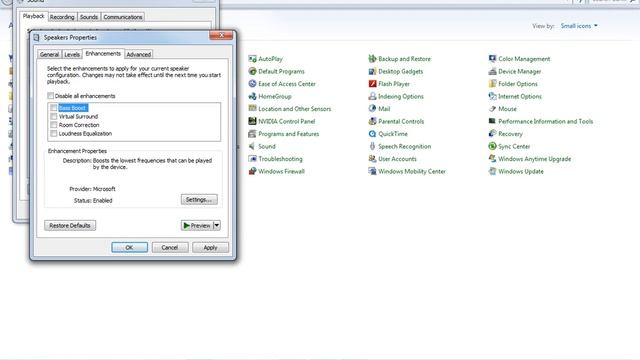640x360 pixels.
Task: Open Windows Anytime Upgrade link
Action: (x=534, y=159)
